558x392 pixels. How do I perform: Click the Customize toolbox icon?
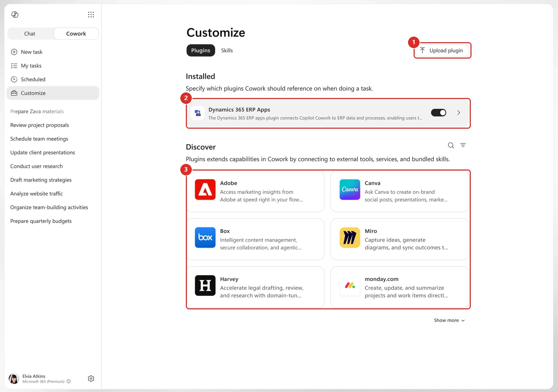pos(14,93)
